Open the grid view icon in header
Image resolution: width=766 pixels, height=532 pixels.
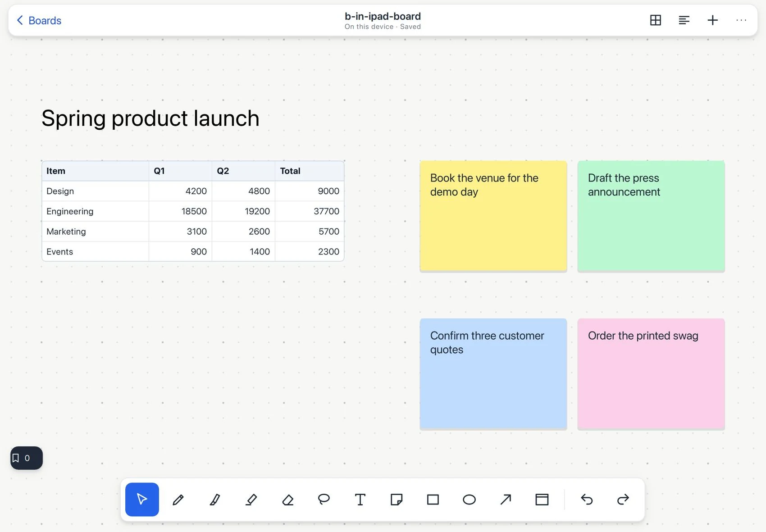[x=656, y=20]
